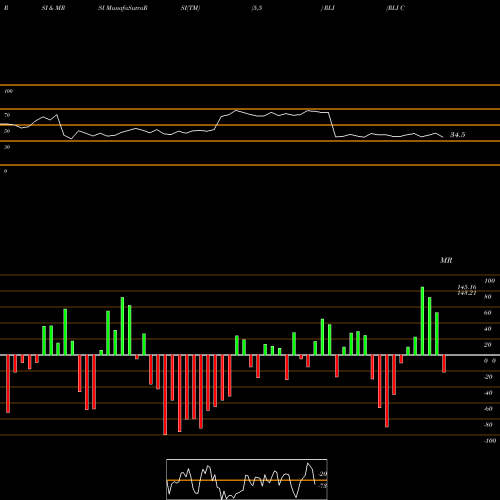Image resolution: width=500 pixels, height=500 pixels.
Task: Click the tallest green bar in the MR histogram
Action: pyautogui.click(x=422, y=321)
